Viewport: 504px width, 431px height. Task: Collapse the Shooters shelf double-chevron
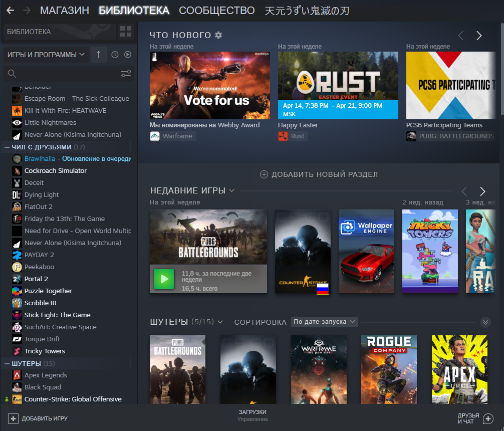pos(485,322)
